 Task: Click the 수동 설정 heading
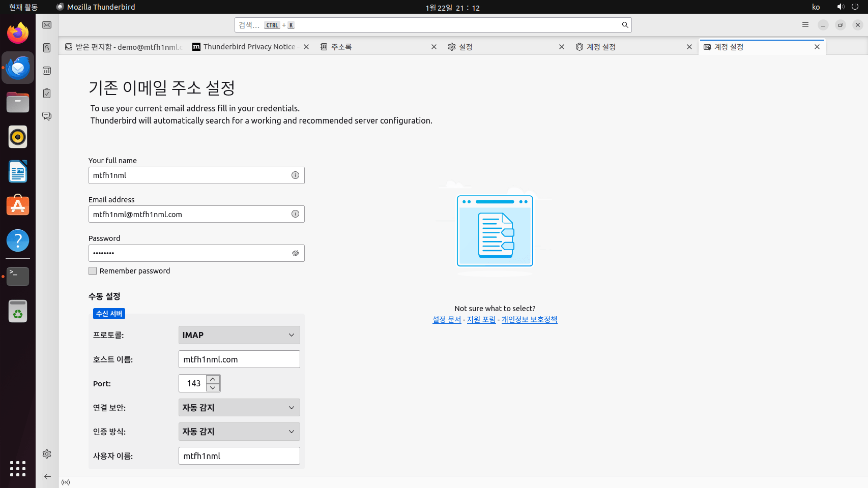(x=104, y=296)
